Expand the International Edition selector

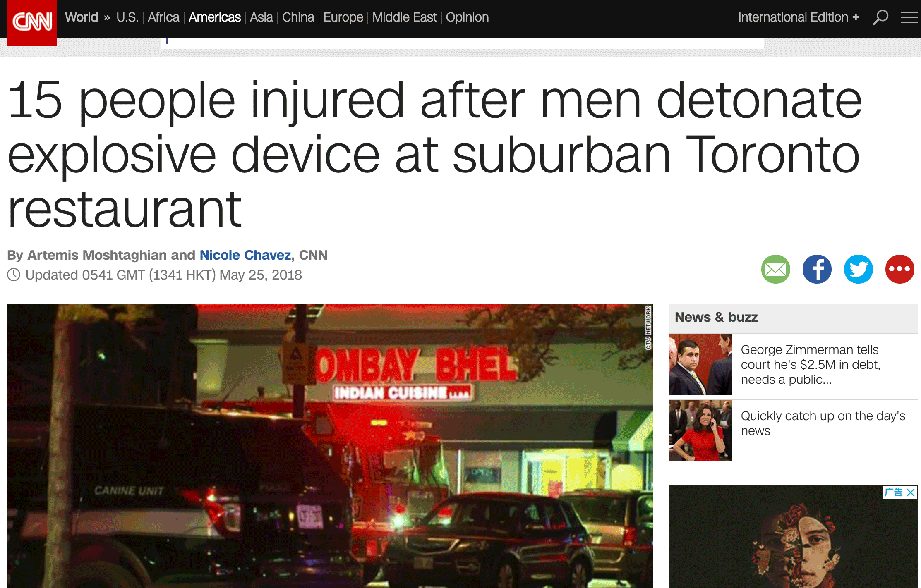pos(799,17)
